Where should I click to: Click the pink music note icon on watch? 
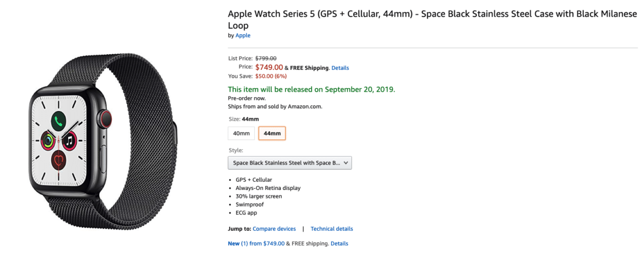point(69,141)
